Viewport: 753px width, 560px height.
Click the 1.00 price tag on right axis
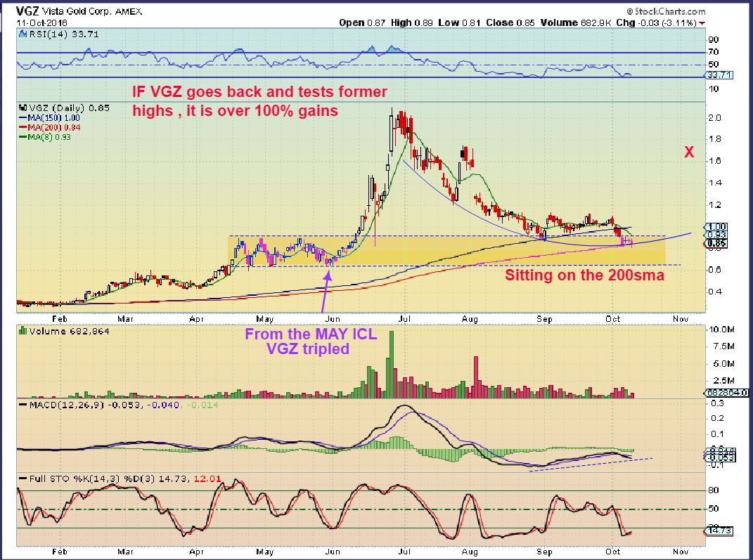718,227
